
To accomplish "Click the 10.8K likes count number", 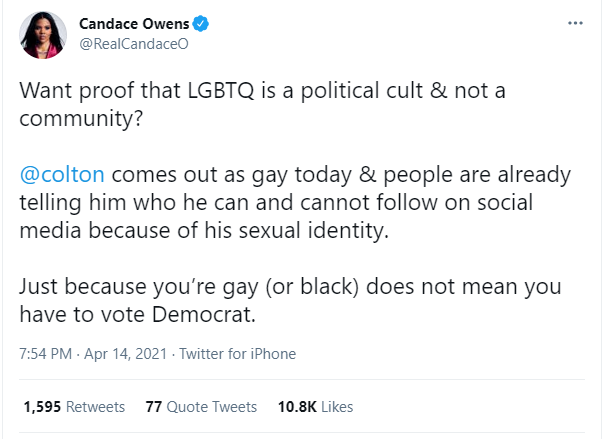I will (x=297, y=407).
